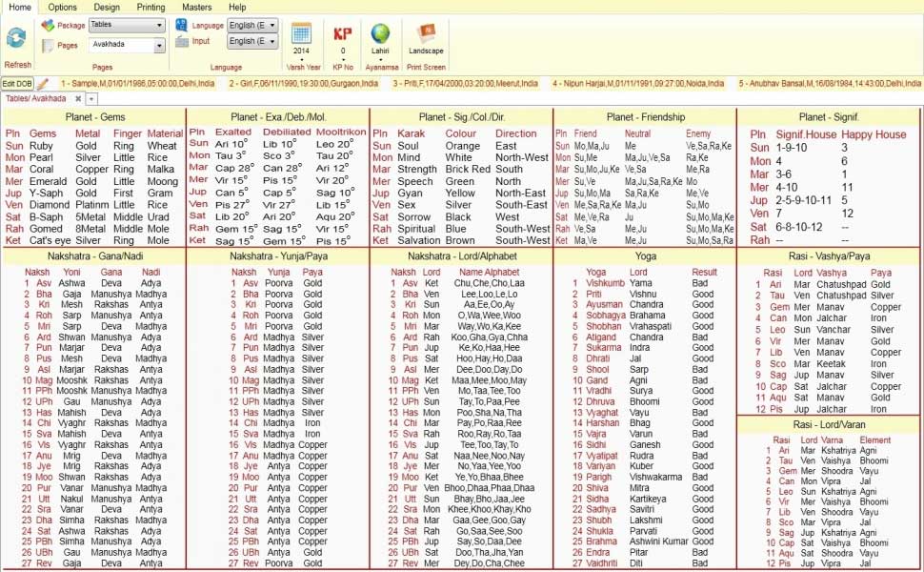Open the Design tab
924x572 pixels.
pos(107,7)
